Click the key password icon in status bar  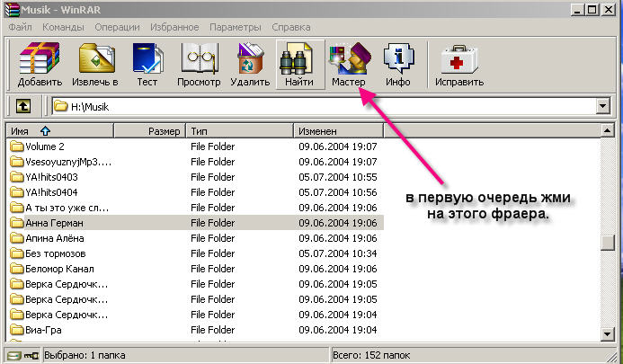click(x=31, y=355)
